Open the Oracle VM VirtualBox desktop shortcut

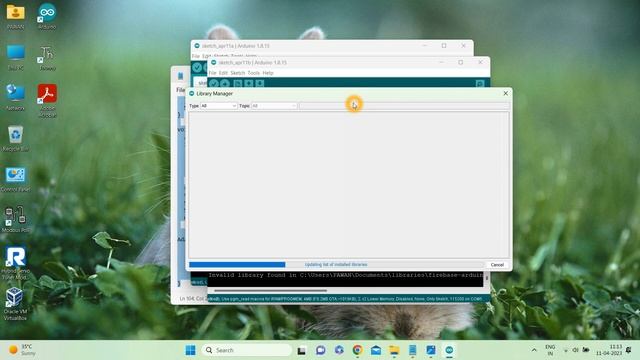16,303
